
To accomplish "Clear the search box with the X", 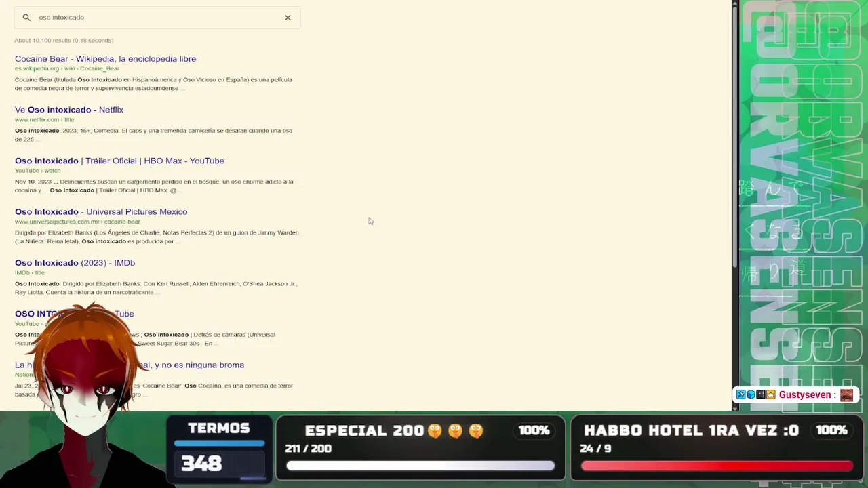I will 288,18.
